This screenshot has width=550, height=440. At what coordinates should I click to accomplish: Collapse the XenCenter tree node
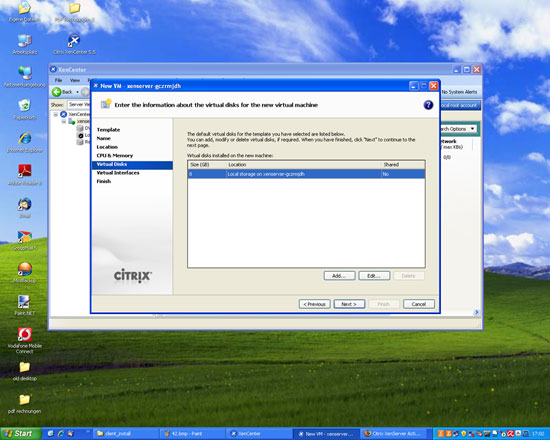point(55,114)
